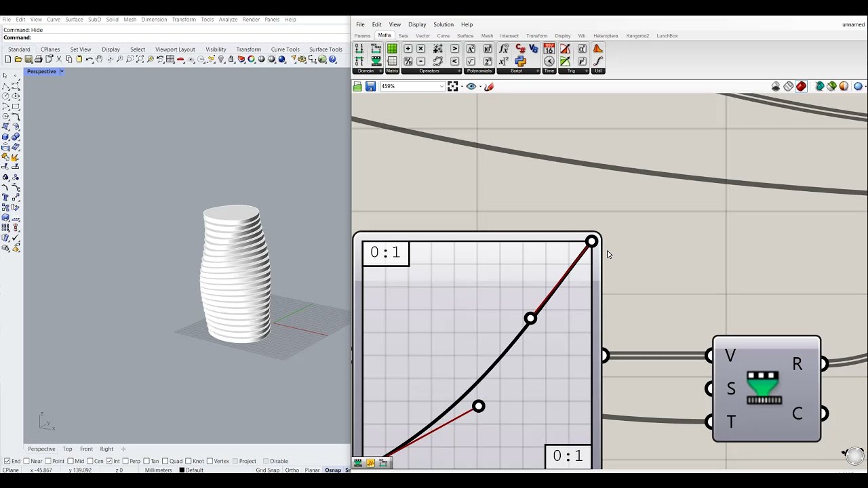This screenshot has height=488, width=868.
Task: Click the calendar date component icon
Action: coord(549,49)
